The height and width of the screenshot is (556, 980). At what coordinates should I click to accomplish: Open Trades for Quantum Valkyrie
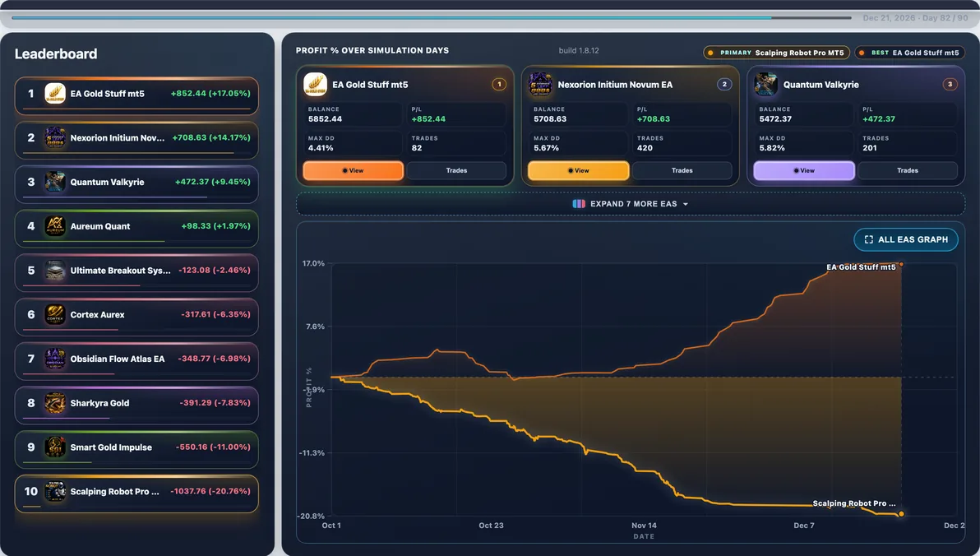908,171
